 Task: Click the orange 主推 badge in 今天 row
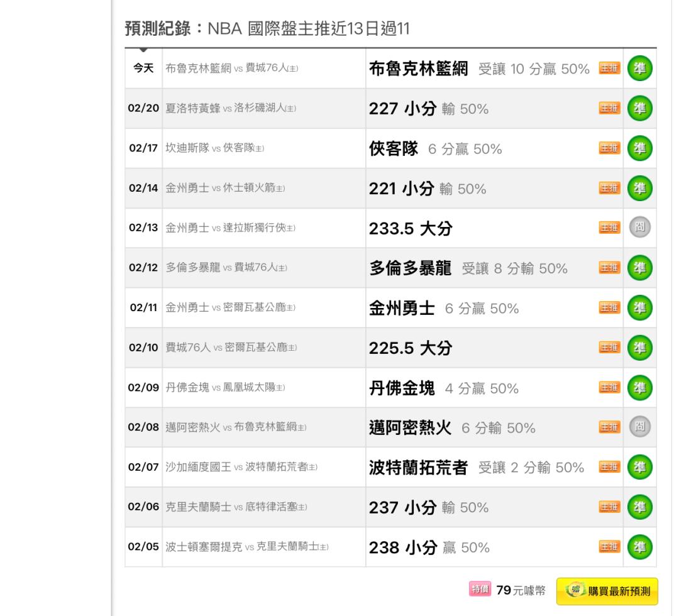point(610,69)
